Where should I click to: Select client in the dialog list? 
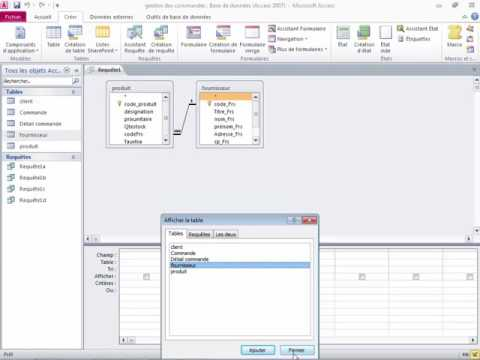click(x=240, y=247)
